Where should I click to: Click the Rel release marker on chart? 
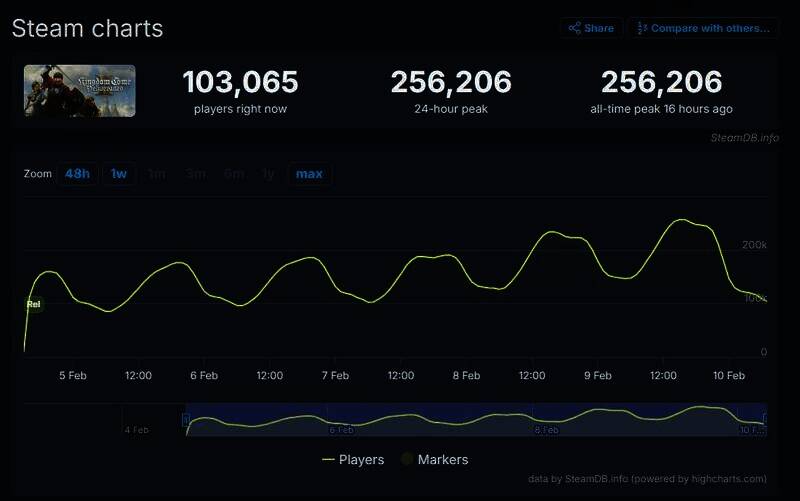click(33, 304)
